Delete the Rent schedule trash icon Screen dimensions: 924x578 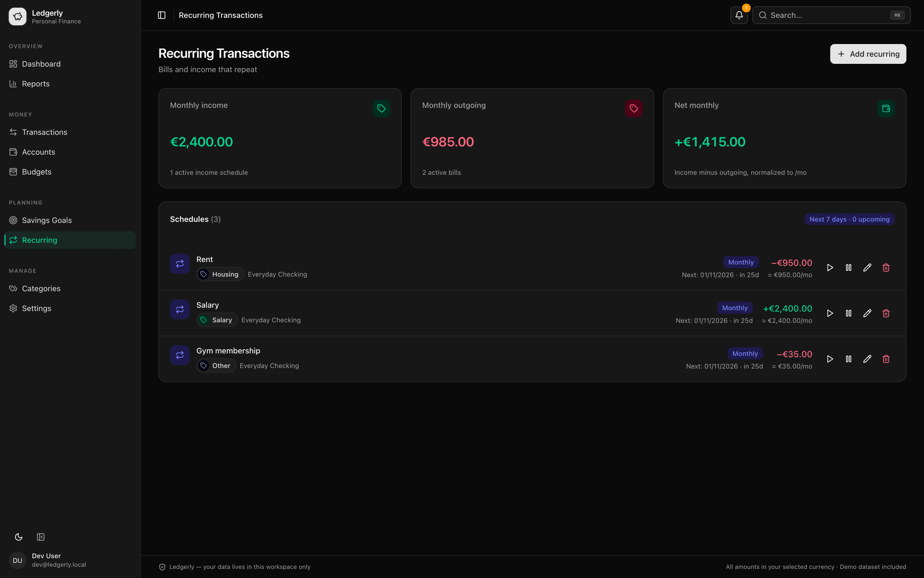tap(886, 268)
